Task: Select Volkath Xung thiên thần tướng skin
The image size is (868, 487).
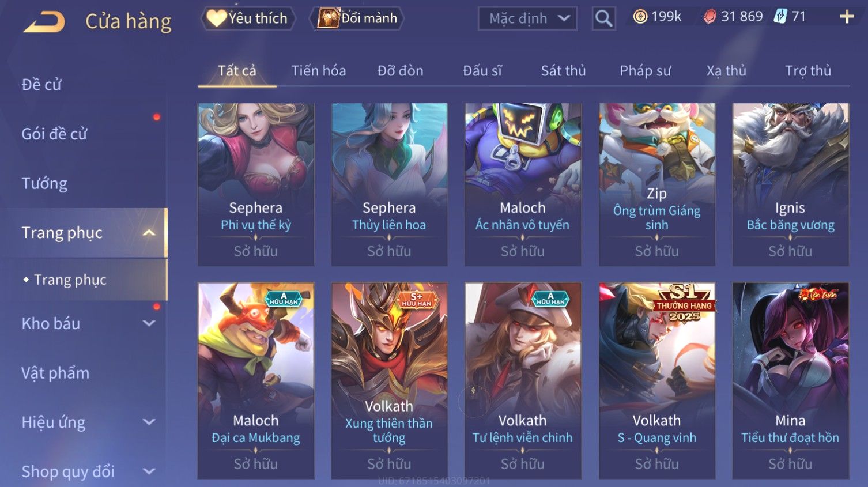Action: [389, 380]
